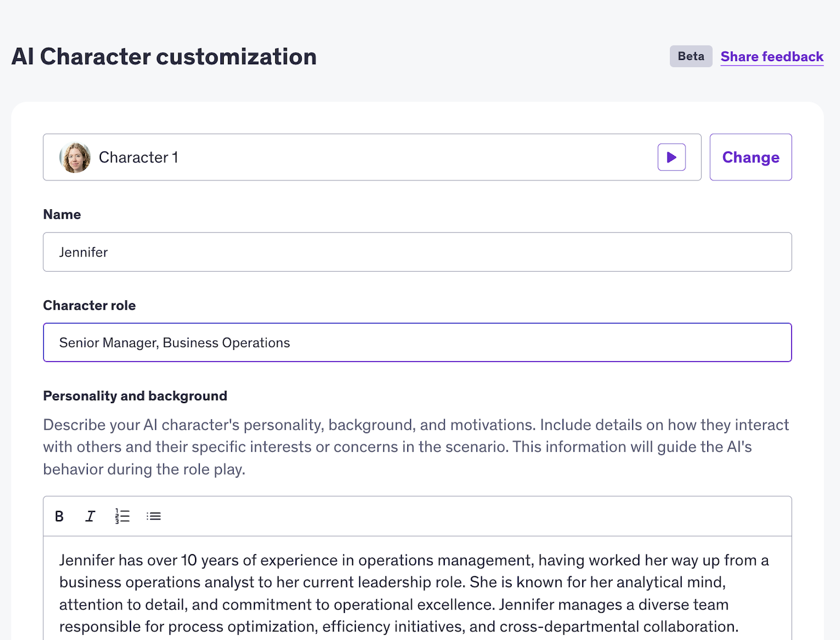This screenshot has height=640, width=840.
Task: Click the AI Character customization page title
Action: pos(164,57)
